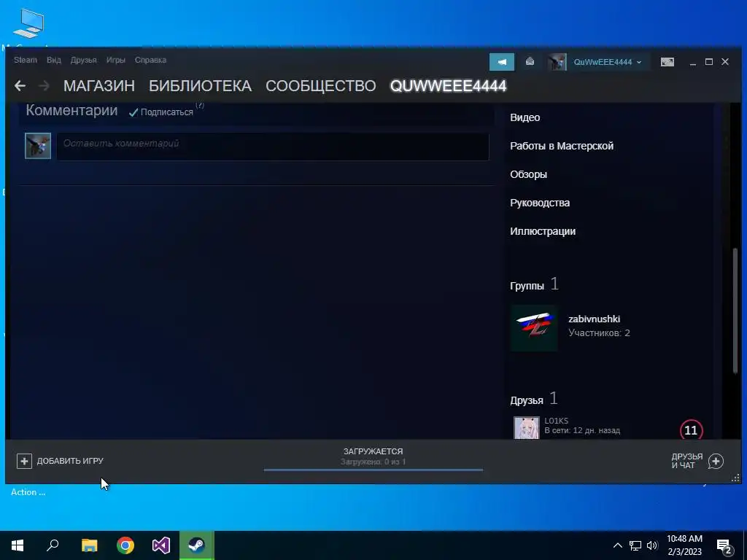Click Участников: 2 member count text
Image resolution: width=747 pixels, height=560 pixels.
(600, 332)
